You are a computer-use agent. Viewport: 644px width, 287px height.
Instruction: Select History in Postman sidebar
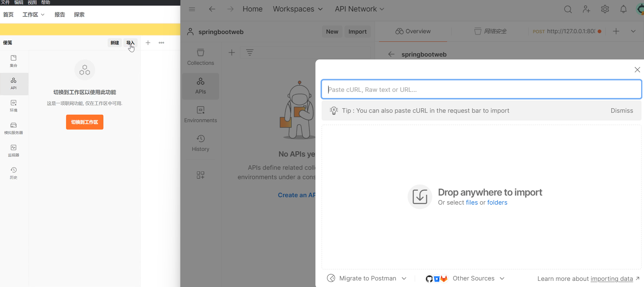click(201, 143)
